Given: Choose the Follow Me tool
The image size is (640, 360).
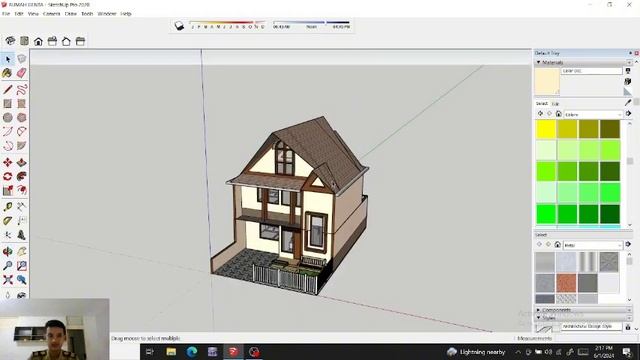Looking at the screenshot, I should pos(22,176).
